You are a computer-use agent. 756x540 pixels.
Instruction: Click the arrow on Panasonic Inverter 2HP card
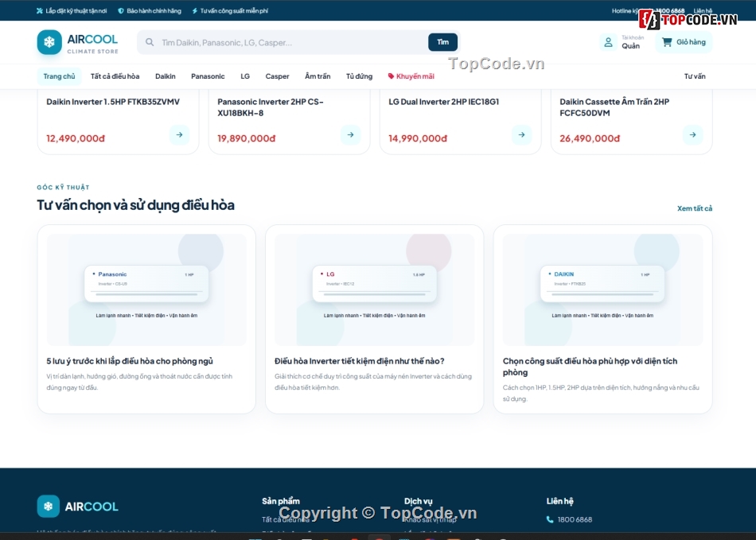(350, 135)
